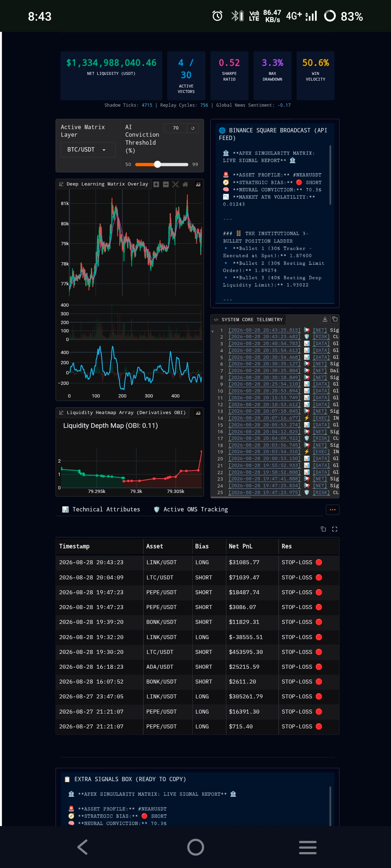
Task: Expand the OMS table to fullscreen
Action: point(335,529)
